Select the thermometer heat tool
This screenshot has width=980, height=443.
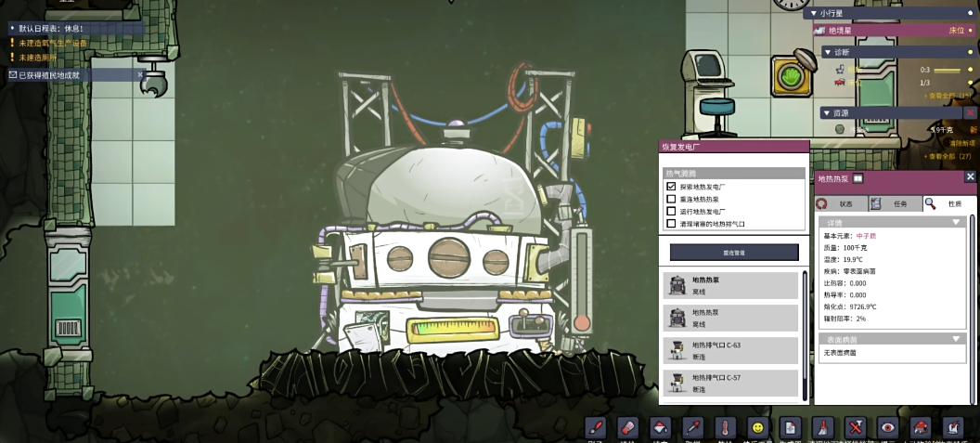point(726,428)
